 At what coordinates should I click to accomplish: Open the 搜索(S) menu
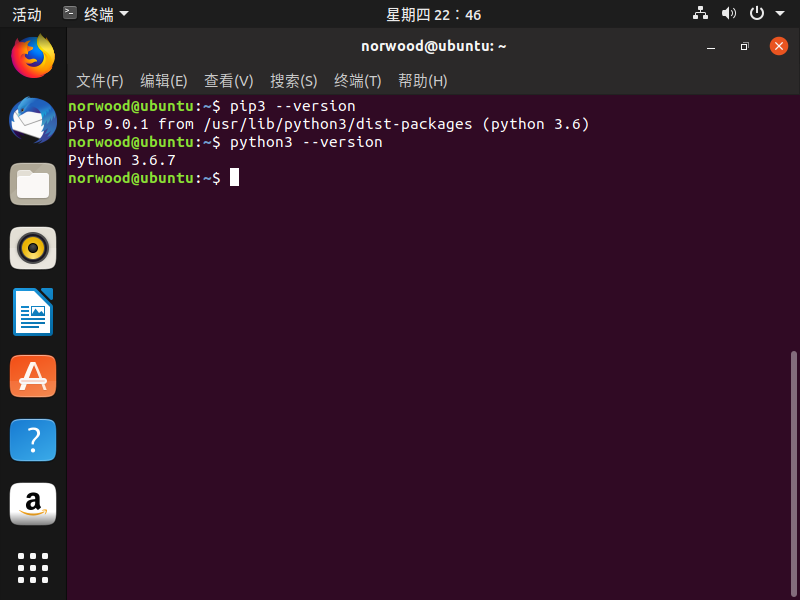[x=294, y=81]
